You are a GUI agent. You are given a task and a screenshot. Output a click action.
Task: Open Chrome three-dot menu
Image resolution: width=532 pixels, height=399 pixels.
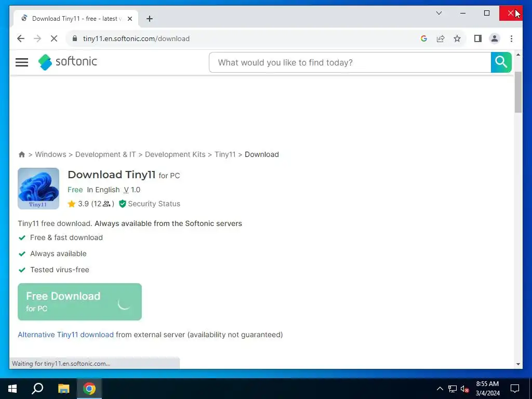coord(511,38)
